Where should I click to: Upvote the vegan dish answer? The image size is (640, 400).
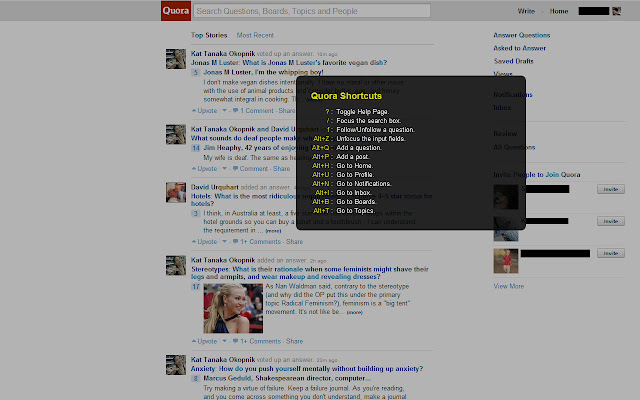point(204,111)
